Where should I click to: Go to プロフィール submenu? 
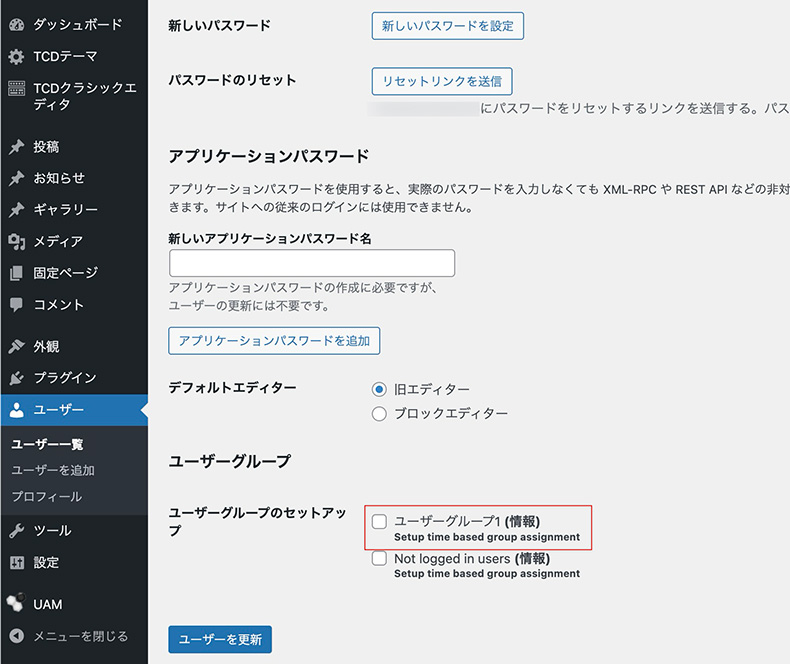pos(47,497)
